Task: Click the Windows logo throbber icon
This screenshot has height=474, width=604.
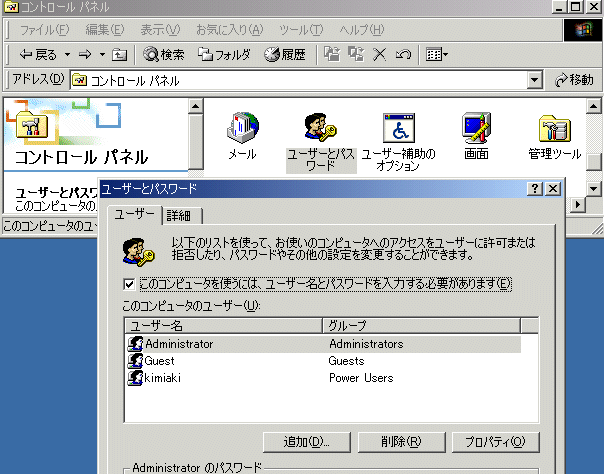Action: [x=583, y=30]
